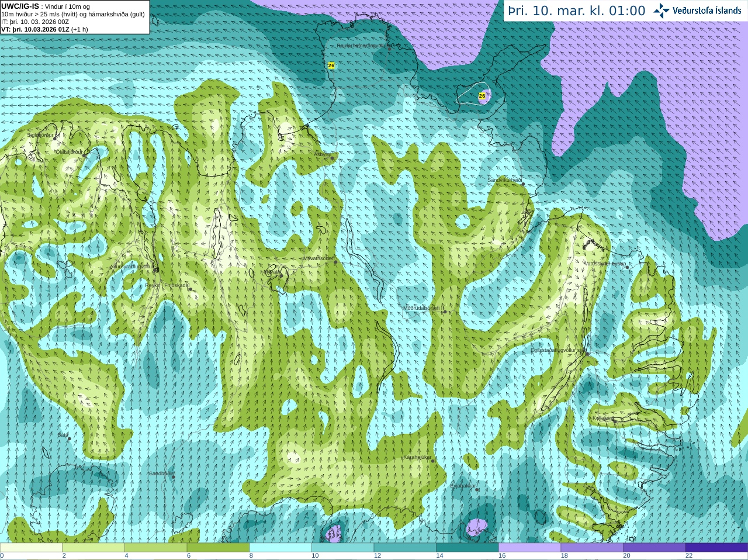Click the 16–18 m/s lavender legend swatch
The height and width of the screenshot is (560, 748).
tap(530, 548)
